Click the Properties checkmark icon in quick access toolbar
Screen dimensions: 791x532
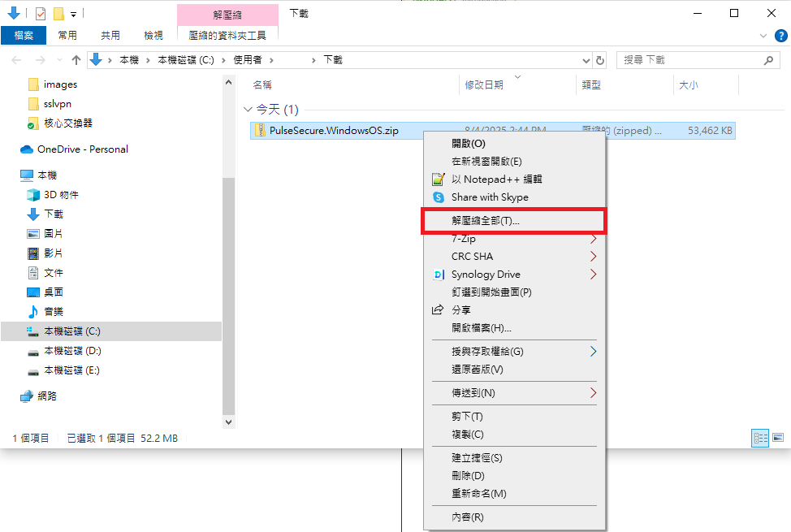coord(41,14)
